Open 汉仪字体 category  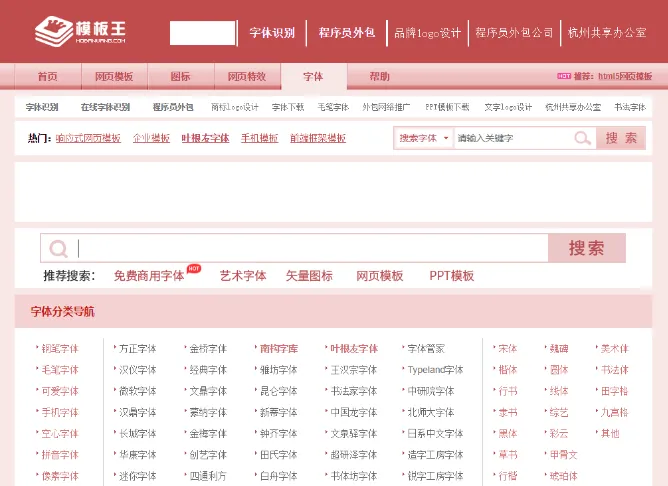point(138,370)
